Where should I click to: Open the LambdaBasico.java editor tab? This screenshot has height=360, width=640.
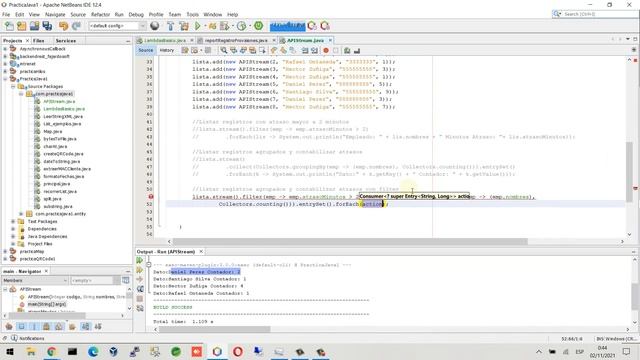pos(164,40)
